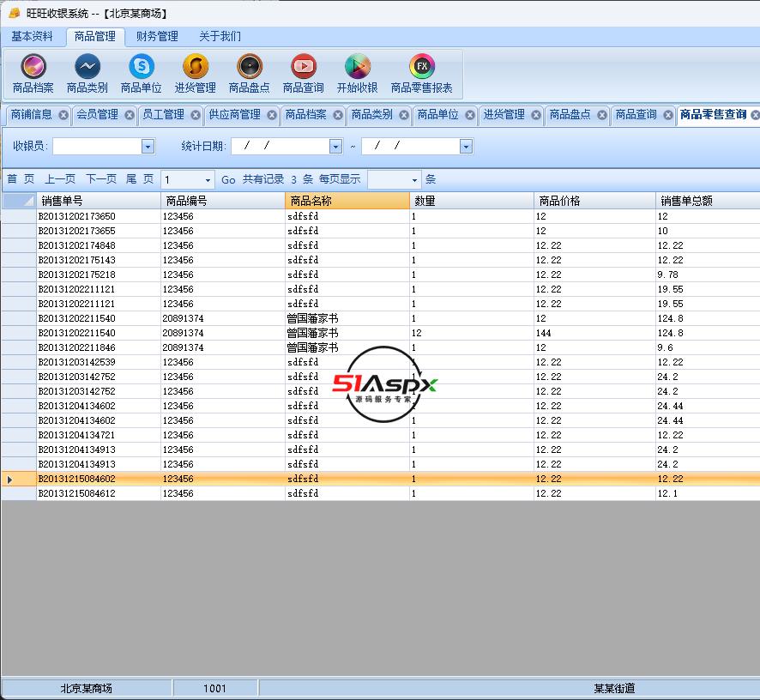Select order cell B20131203142539
The image size is (760, 700).
(99, 362)
